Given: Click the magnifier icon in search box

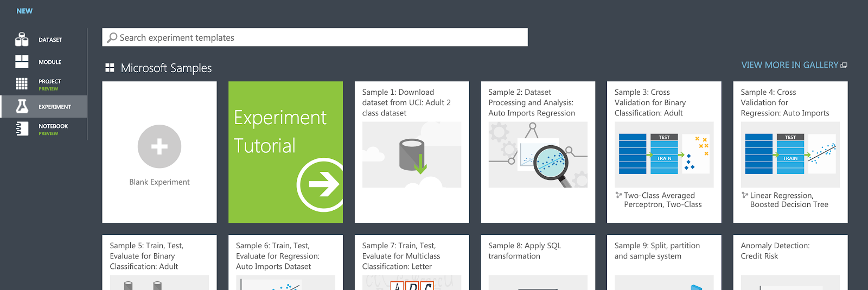Looking at the screenshot, I should click(112, 37).
